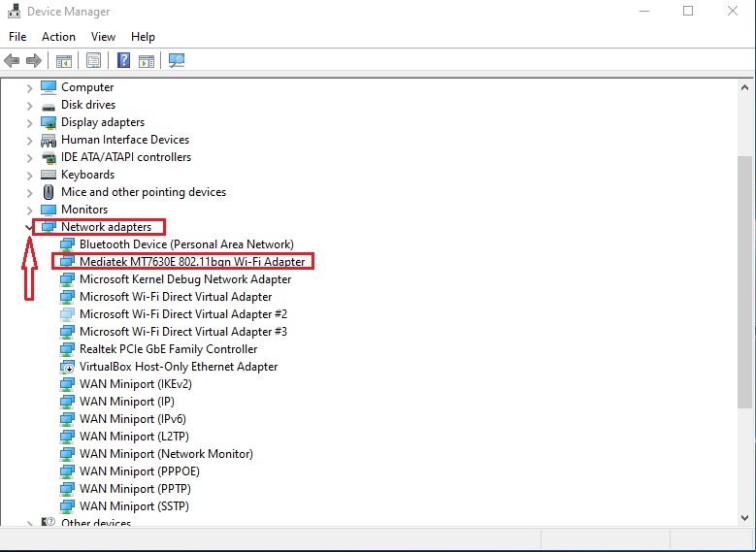This screenshot has width=756, height=552.
Task: Expand the Keyboards category
Action: point(29,175)
